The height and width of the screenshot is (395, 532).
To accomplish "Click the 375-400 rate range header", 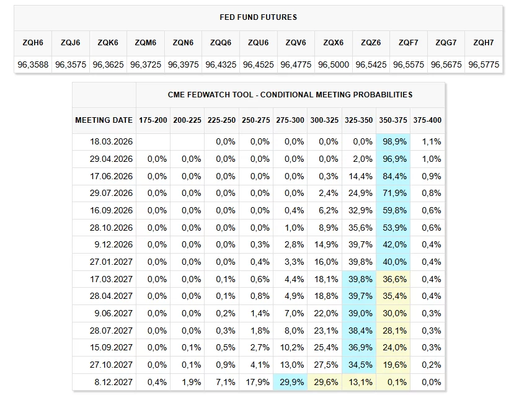I will (427, 120).
